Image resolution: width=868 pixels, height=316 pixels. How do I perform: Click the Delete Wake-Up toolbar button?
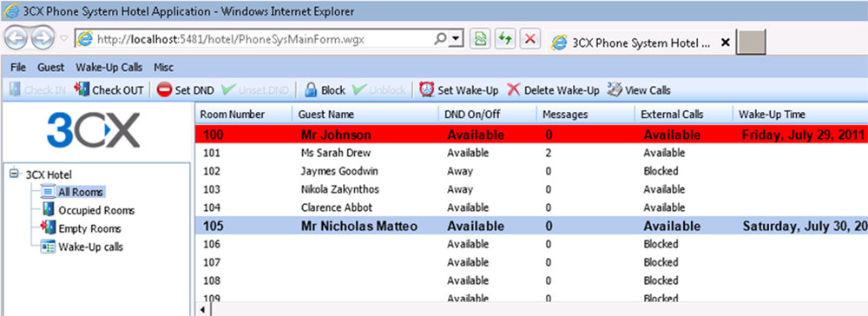click(x=554, y=90)
